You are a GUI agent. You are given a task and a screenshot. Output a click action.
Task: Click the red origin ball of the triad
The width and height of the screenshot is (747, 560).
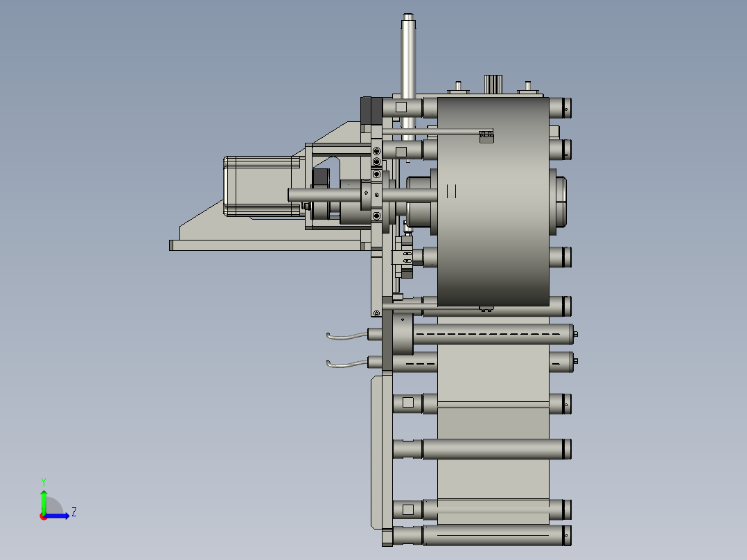(x=44, y=516)
